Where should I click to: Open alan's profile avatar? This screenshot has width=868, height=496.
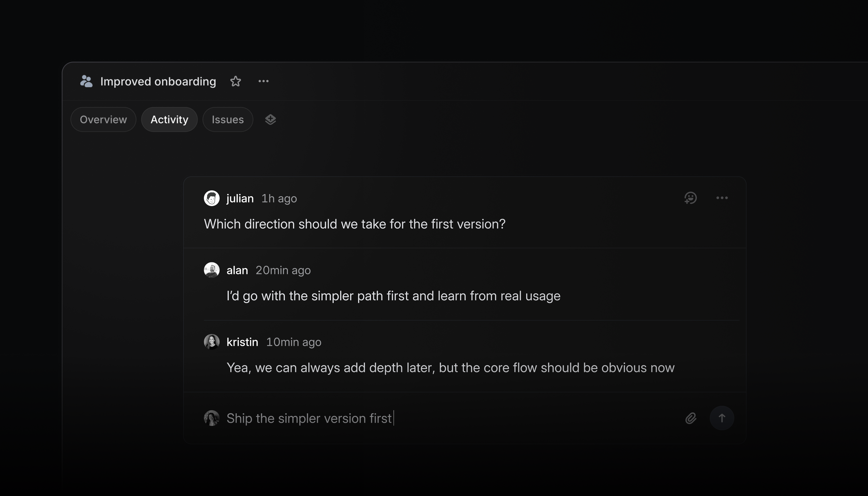[211, 270]
